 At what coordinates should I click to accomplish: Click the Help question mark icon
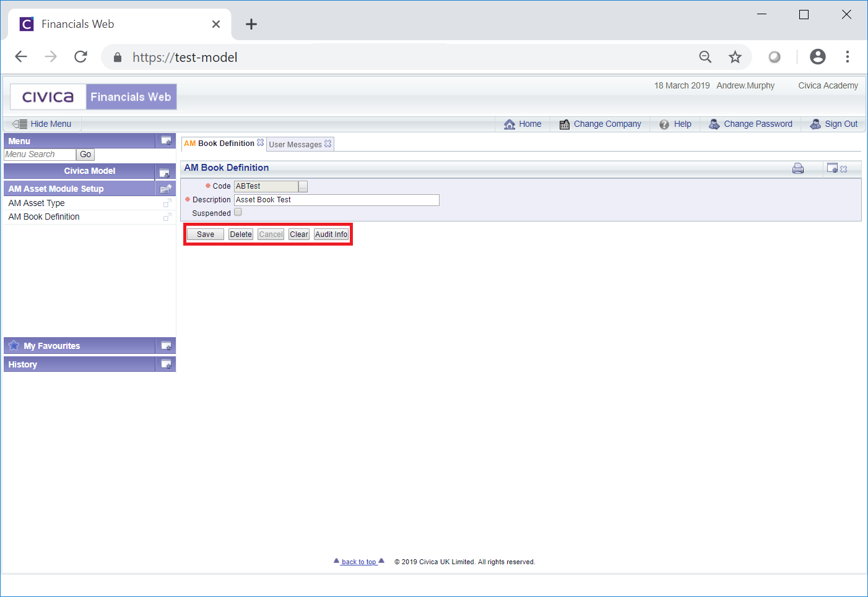point(664,124)
